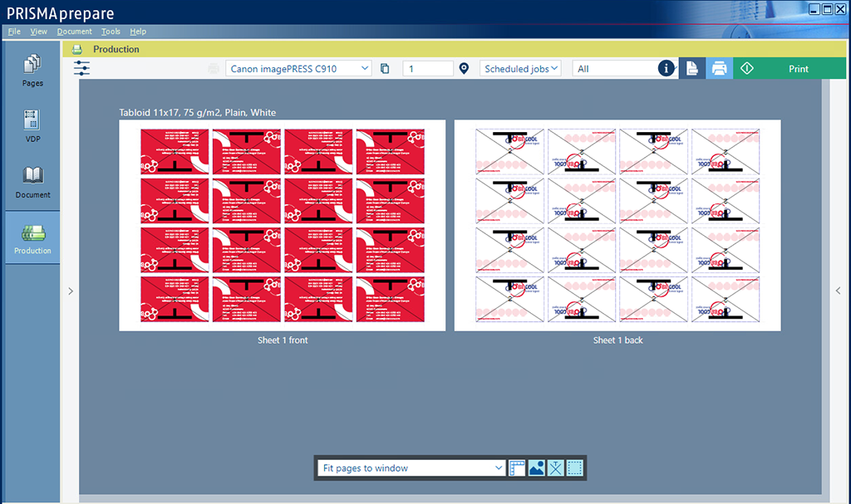Click the document page icon button

point(692,68)
